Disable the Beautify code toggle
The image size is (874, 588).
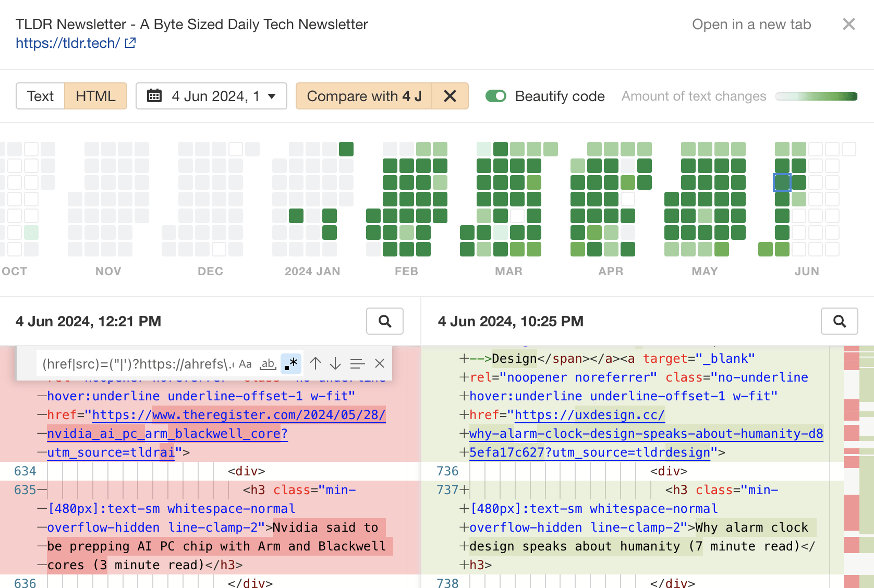tap(496, 96)
